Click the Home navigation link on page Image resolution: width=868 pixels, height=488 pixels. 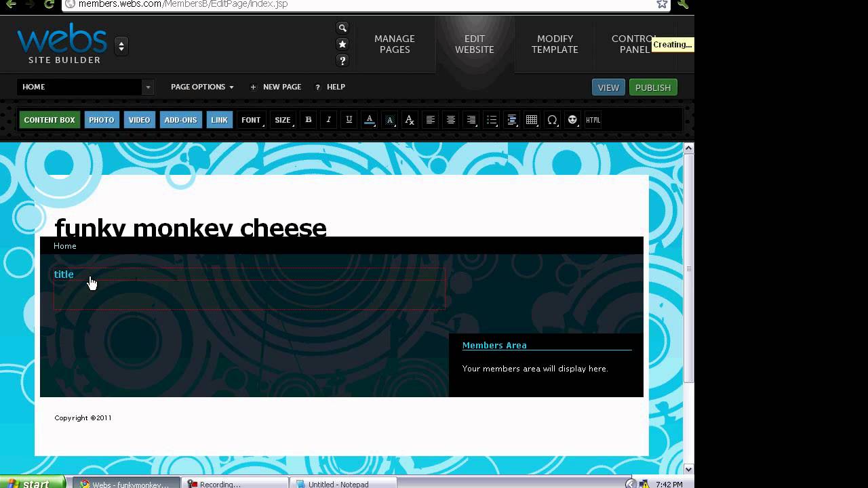tap(65, 246)
